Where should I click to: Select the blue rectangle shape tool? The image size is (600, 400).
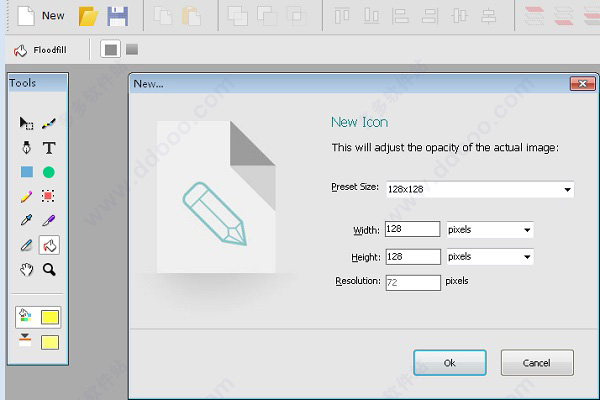tap(27, 172)
